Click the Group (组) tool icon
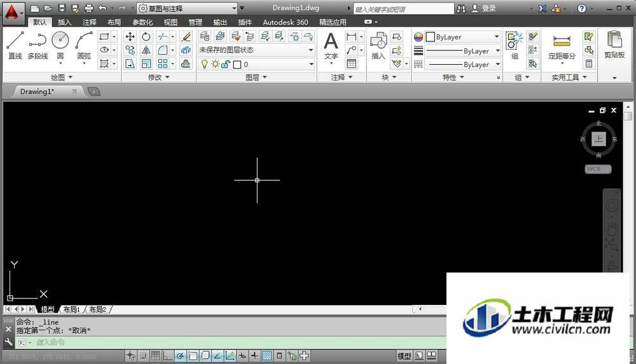636x364 pixels. tap(515, 46)
